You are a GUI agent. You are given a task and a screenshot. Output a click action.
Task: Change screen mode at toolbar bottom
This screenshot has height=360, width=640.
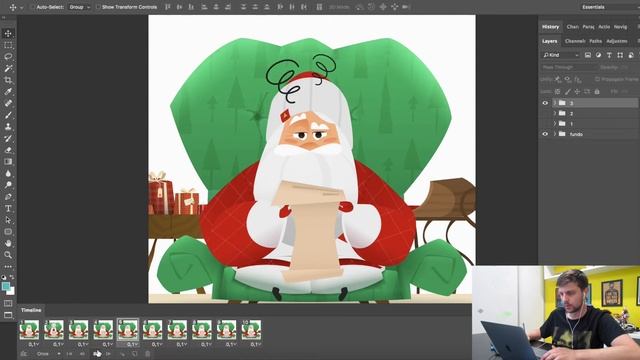point(8,315)
